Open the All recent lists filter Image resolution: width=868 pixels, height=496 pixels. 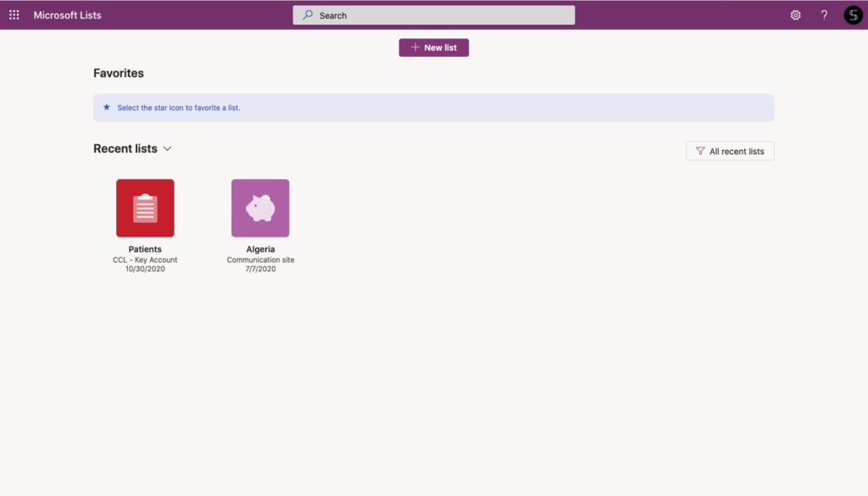[x=730, y=151]
